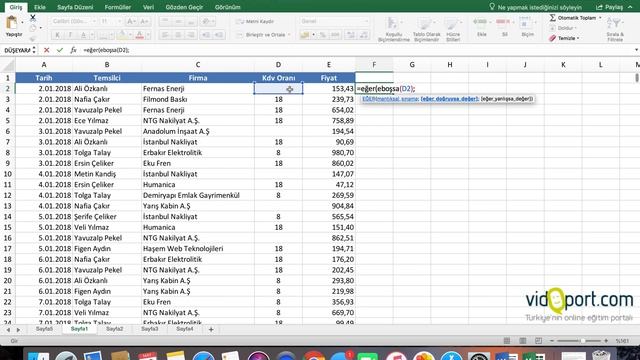Image resolution: width=640 pixels, height=360 pixels.
Task: Open Koşullu Biçimlendirme conditional formatting
Action: tap(393, 29)
